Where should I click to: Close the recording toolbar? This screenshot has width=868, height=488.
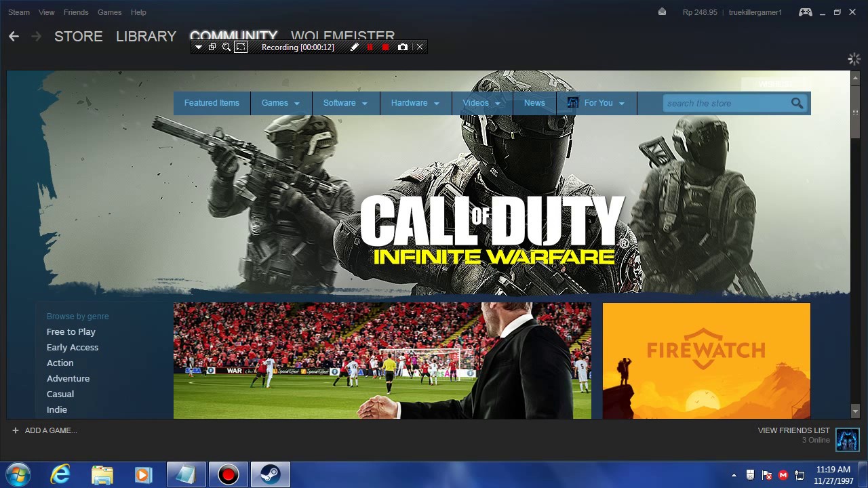pyautogui.click(x=420, y=47)
